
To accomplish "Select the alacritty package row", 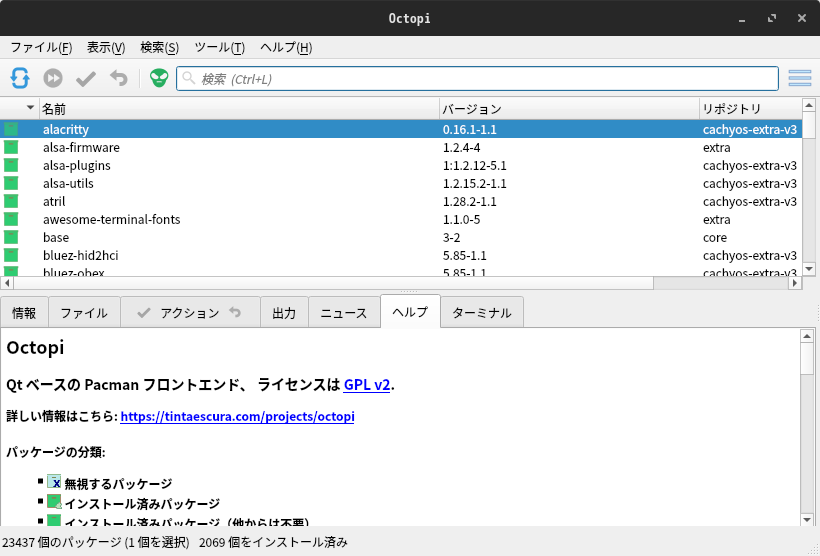I will (x=401, y=129).
